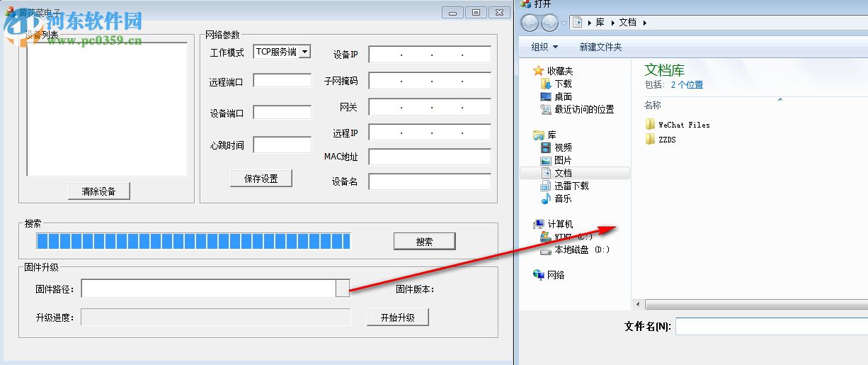The height and width of the screenshot is (365, 868).
Task: Click the WeChat Files folder
Action: point(678,124)
